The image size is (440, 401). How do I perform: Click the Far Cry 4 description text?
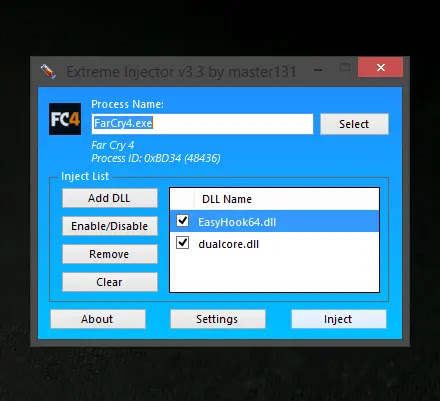(x=113, y=145)
